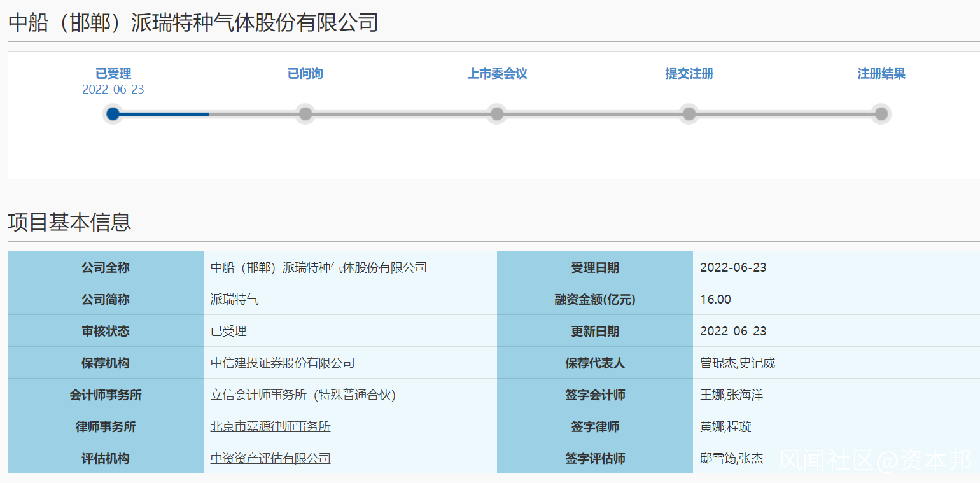
Task: Click the 已受理 progress step dot
Action: (113, 114)
